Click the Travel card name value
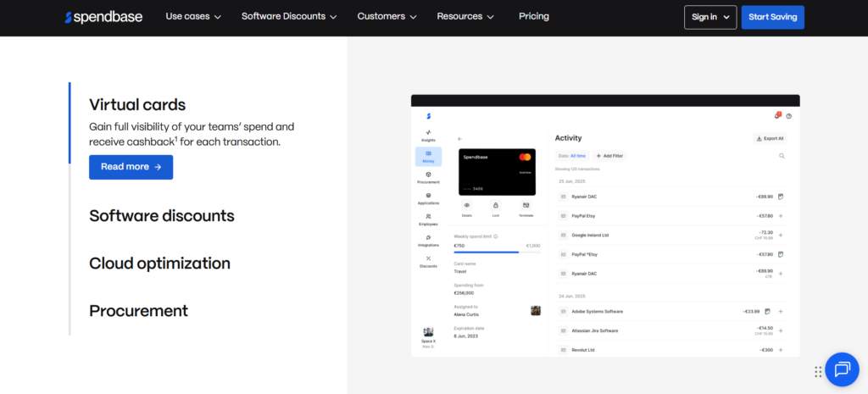 coord(460,272)
